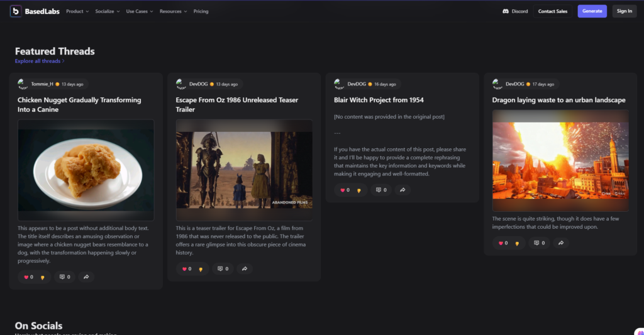The height and width of the screenshot is (335, 644).
Task: Click the Sign In button
Action: [x=625, y=11]
